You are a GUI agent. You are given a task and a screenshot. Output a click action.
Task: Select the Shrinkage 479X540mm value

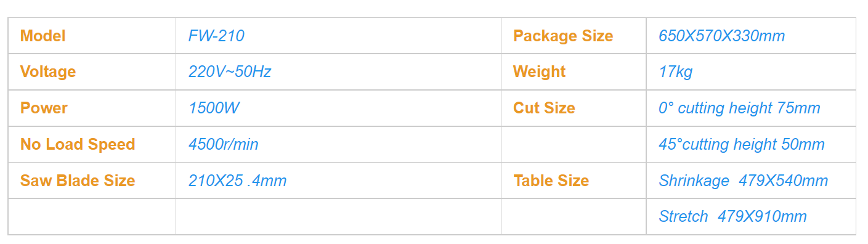pyautogui.click(x=744, y=181)
